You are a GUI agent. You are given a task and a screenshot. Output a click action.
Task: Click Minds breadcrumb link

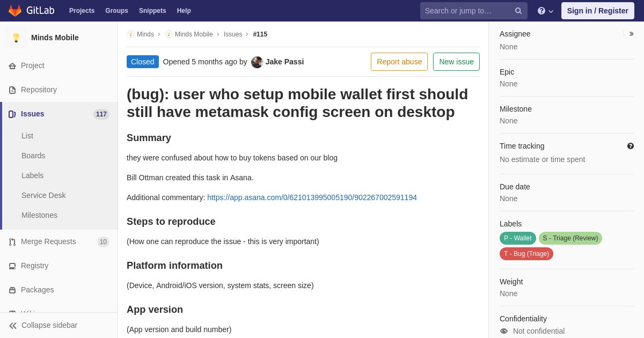click(145, 34)
